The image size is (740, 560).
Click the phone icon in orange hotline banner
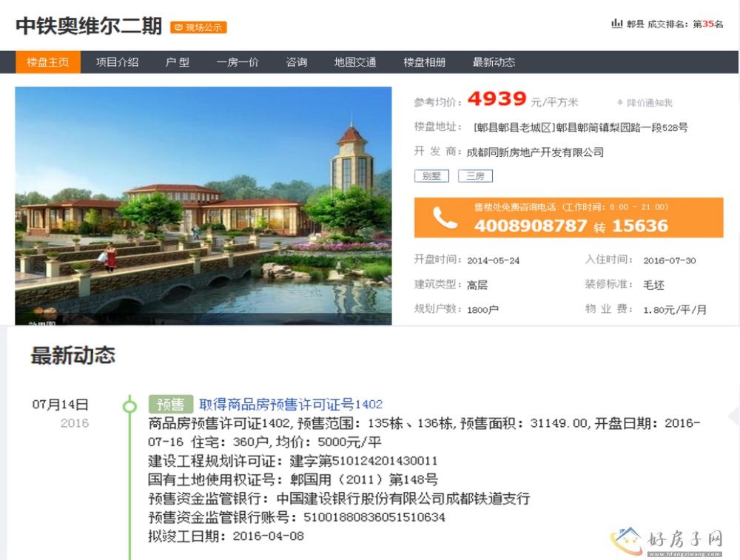click(x=445, y=217)
